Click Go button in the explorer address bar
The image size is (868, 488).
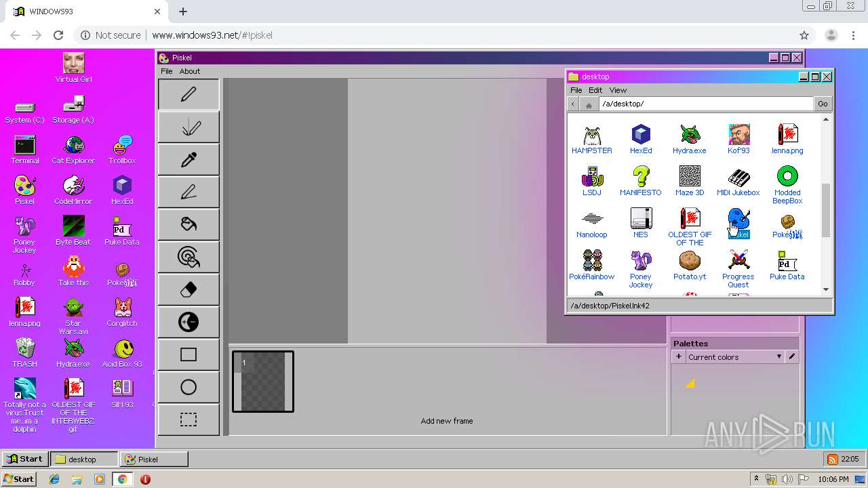(x=823, y=104)
